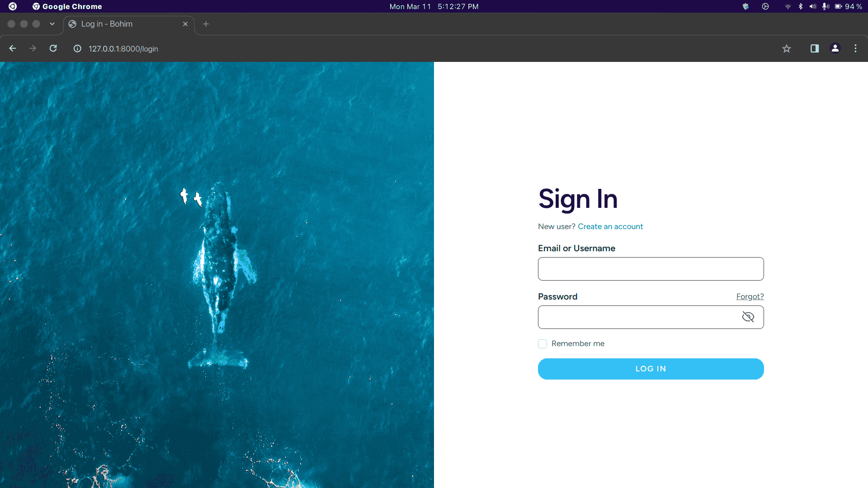Image resolution: width=868 pixels, height=488 pixels.
Task: Open the Create an account link
Action: click(610, 226)
